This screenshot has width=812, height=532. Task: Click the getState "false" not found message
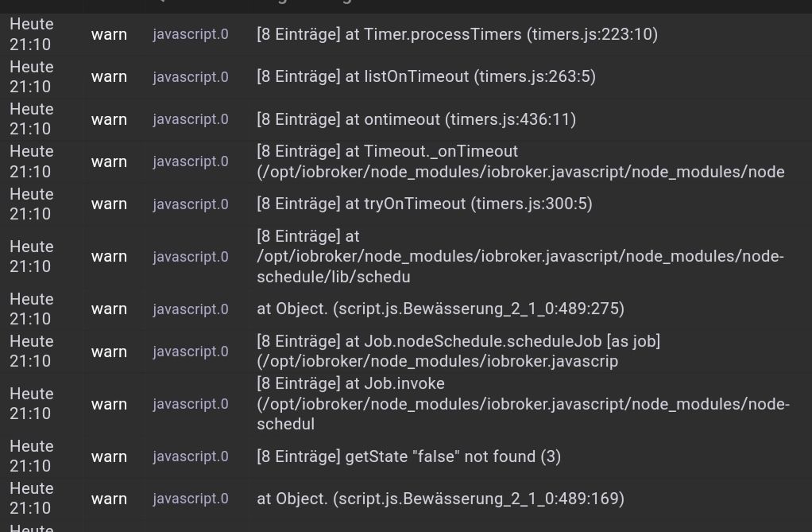tap(408, 456)
